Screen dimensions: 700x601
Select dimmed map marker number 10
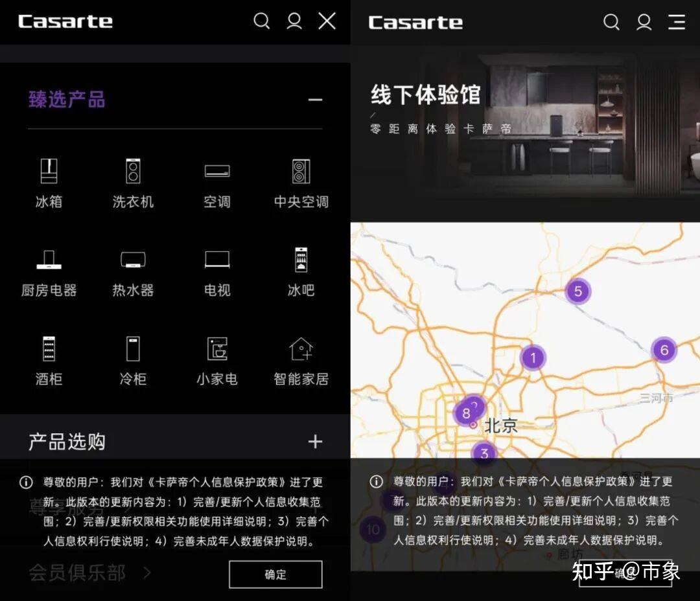pyautogui.click(x=373, y=530)
